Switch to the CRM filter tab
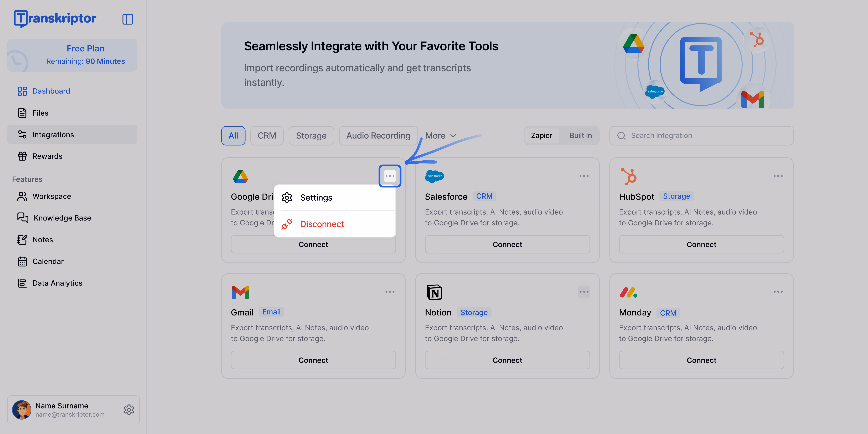 pyautogui.click(x=267, y=136)
